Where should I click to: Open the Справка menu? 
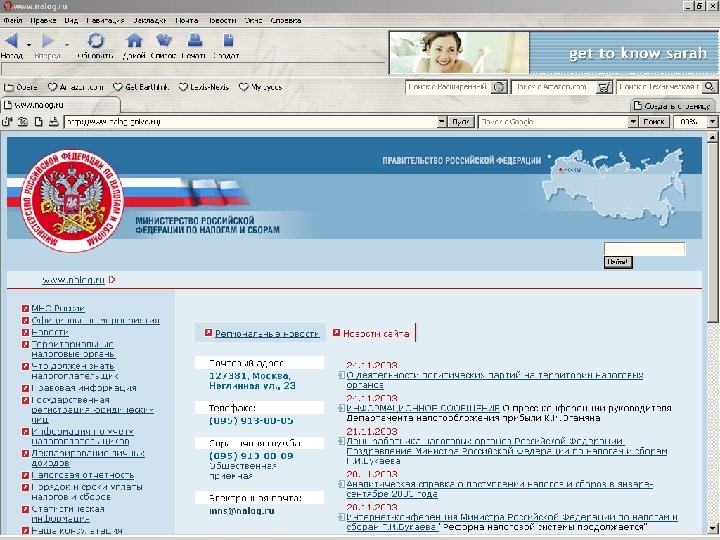click(286, 20)
